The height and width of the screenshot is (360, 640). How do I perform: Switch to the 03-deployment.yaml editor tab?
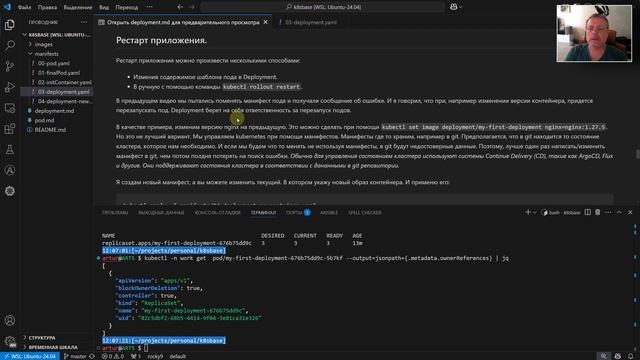pos(310,22)
